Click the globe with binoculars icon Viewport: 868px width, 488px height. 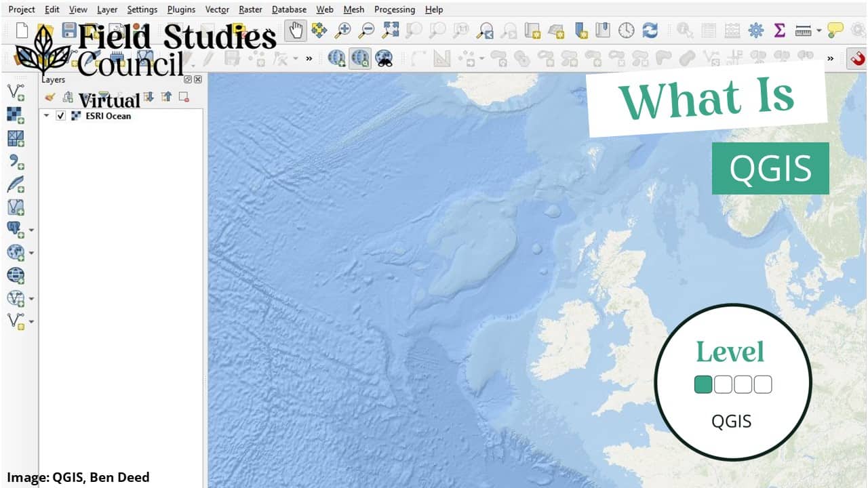pyautogui.click(x=384, y=58)
